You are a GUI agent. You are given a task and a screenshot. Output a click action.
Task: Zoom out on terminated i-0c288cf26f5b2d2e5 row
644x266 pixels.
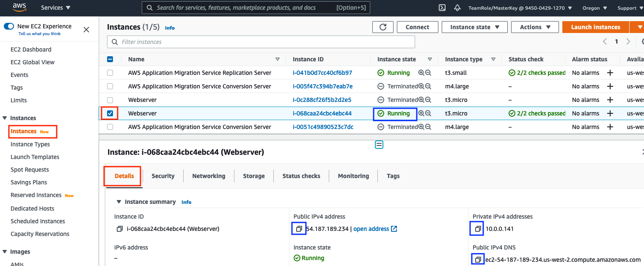428,100
